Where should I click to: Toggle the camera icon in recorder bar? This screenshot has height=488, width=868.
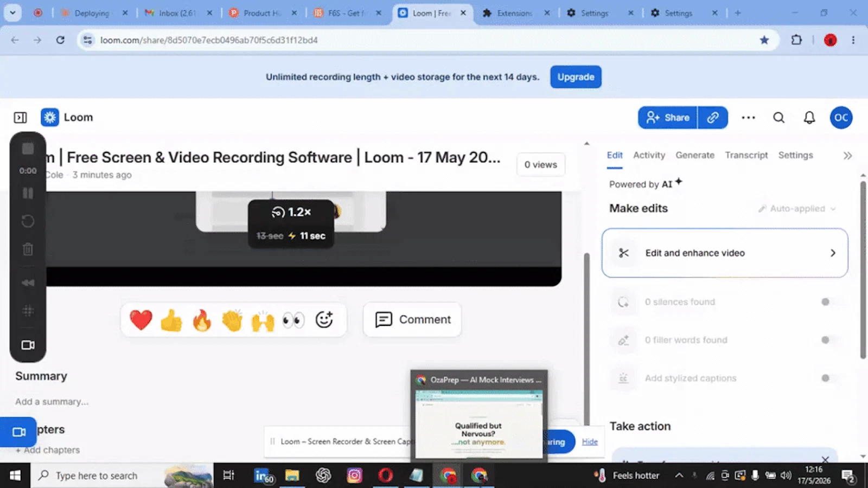click(28, 345)
